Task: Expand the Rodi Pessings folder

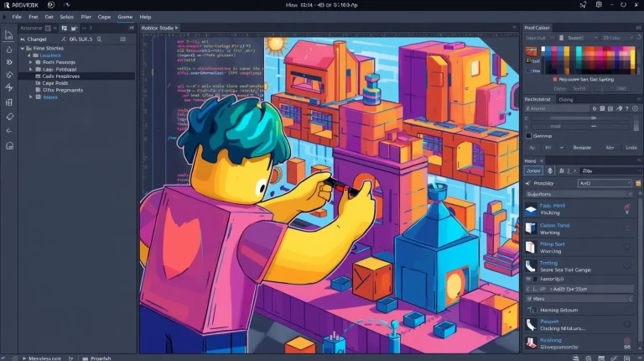Action: tap(30, 62)
